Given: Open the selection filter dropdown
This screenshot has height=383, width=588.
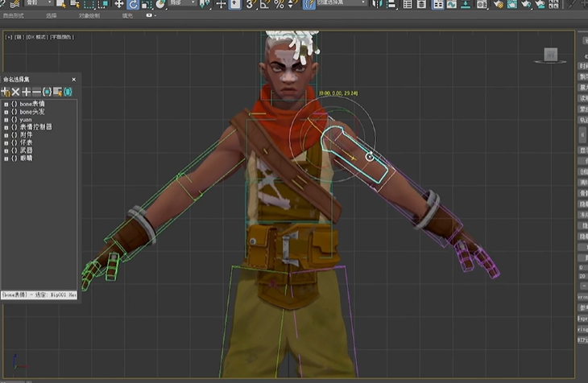Looking at the screenshot, I should pos(39,2).
